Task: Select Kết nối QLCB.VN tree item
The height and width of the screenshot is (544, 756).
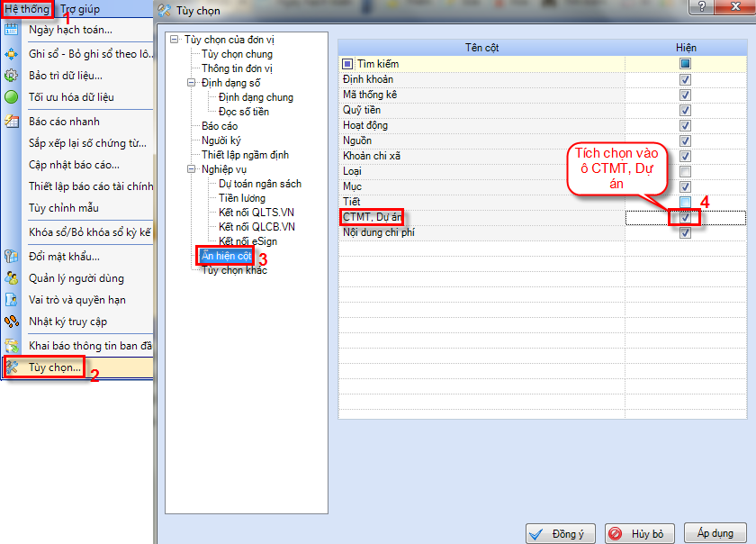Action: pos(256,227)
